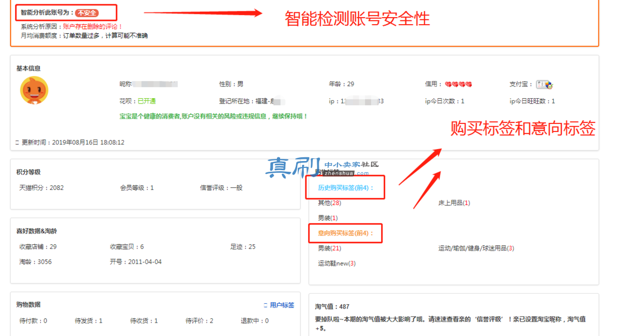The image size is (644, 336).
Task: Click the 要掉队啦 淘气值 warning paragraph
Action: click(450, 324)
